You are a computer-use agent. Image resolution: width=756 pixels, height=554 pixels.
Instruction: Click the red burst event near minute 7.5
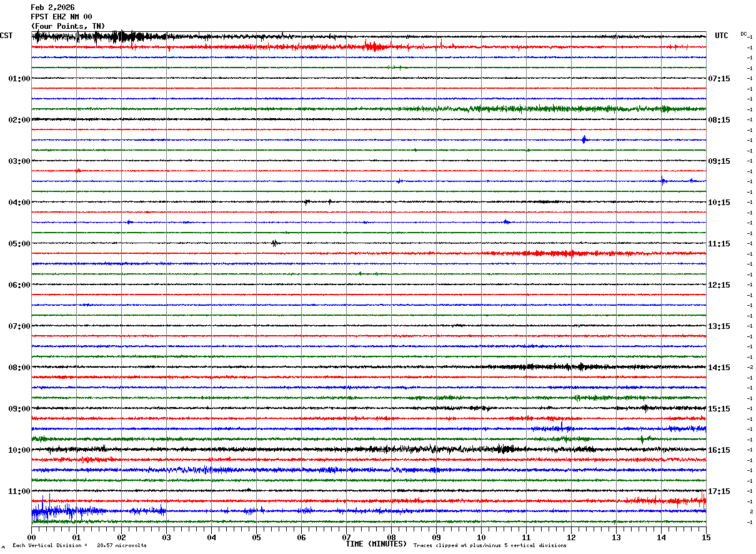coord(372,46)
